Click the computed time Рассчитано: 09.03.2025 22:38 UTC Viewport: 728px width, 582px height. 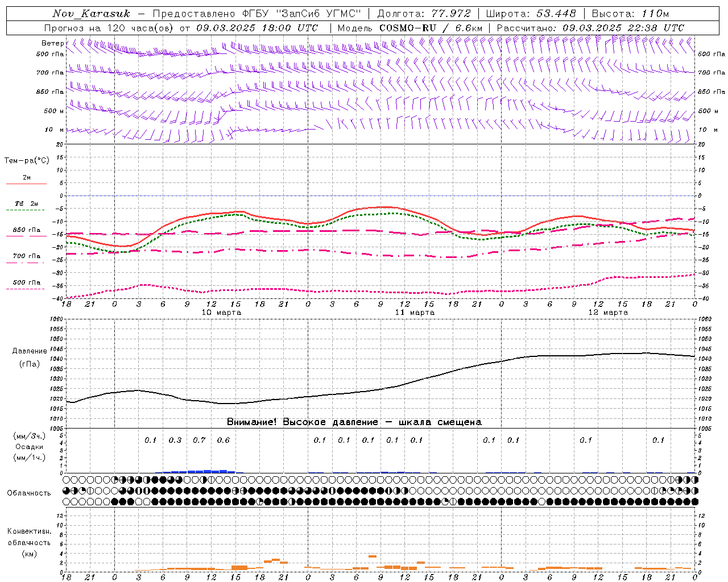[590, 28]
